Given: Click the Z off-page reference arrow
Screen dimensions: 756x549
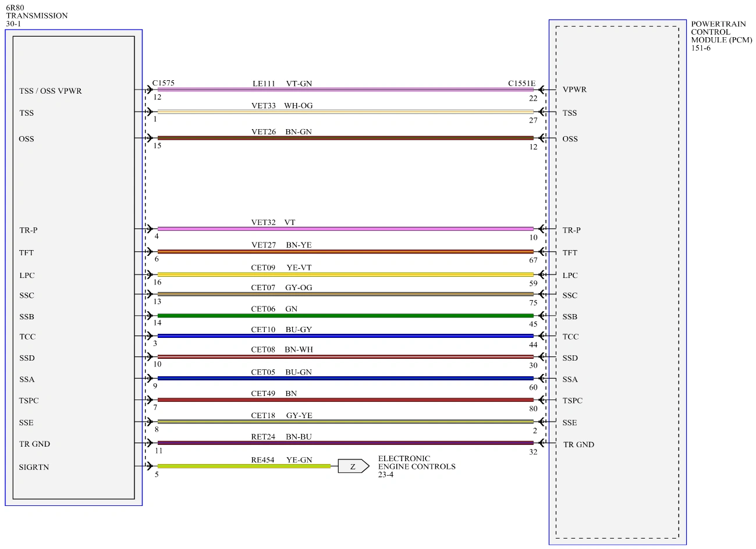Looking at the screenshot, I should 353,466.
